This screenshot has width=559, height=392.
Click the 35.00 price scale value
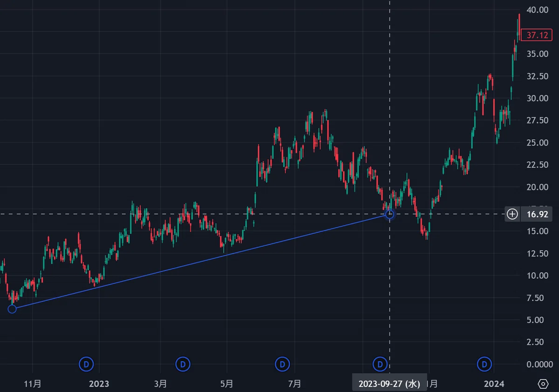tap(537, 54)
